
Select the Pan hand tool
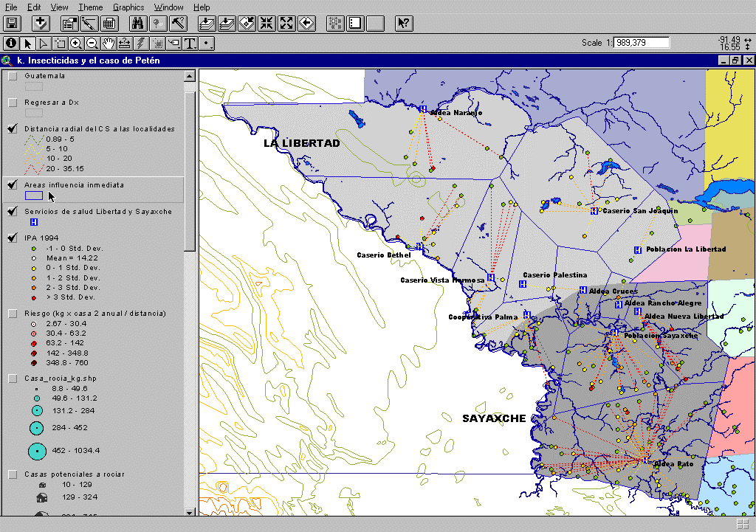109,43
